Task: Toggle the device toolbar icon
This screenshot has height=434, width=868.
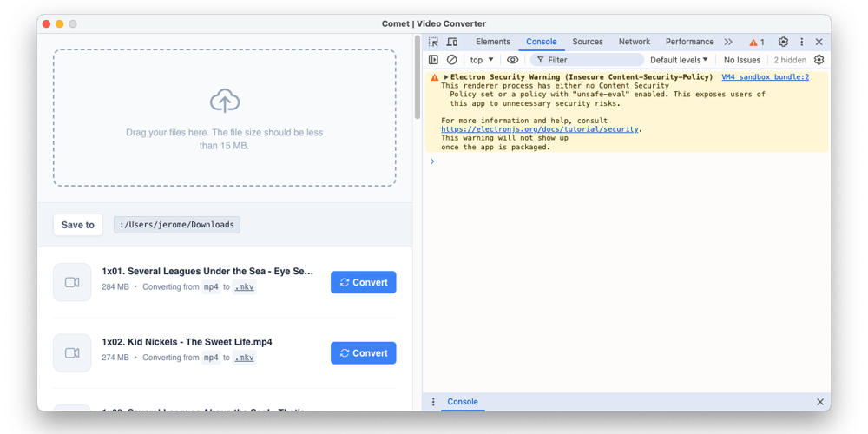Action: coord(452,42)
